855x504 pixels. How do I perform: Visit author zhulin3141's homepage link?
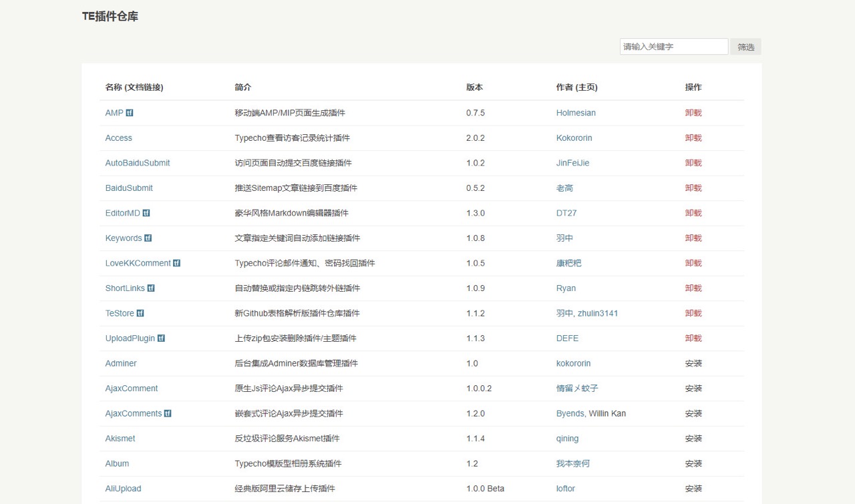click(x=598, y=313)
